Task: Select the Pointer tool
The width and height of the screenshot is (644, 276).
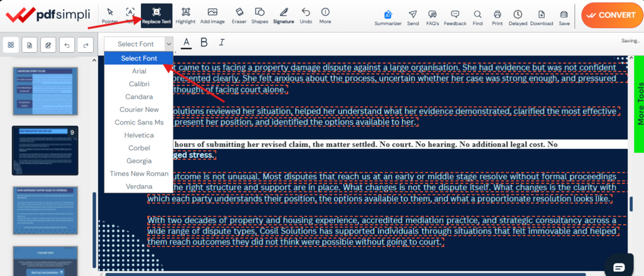Action: pos(109,16)
